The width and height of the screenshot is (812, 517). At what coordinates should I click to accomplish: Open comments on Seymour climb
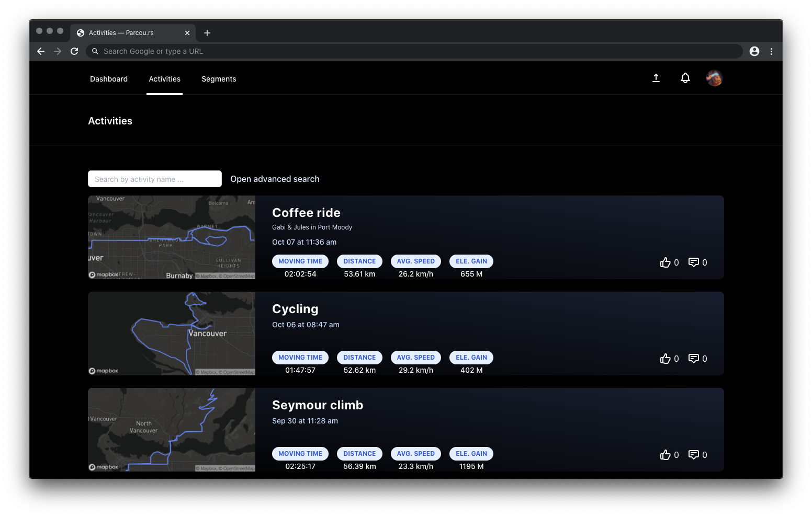click(694, 455)
